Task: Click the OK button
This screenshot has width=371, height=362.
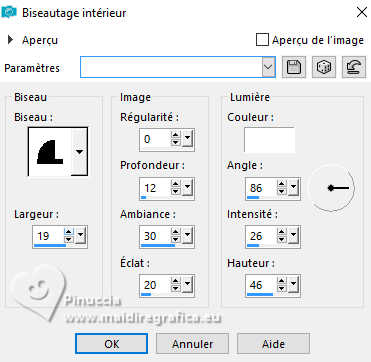Action: [x=111, y=344]
